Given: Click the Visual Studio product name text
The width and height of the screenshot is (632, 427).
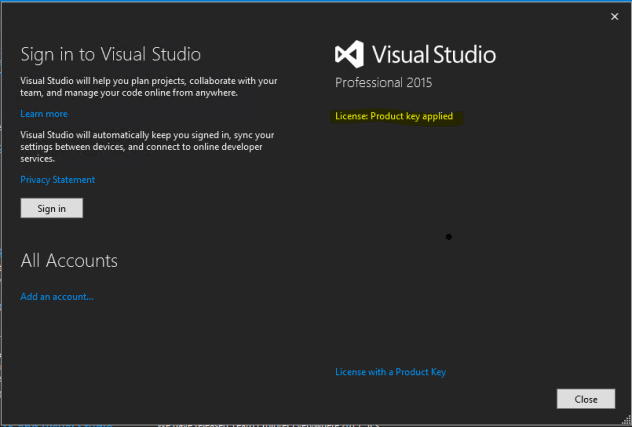Looking at the screenshot, I should (434, 54).
